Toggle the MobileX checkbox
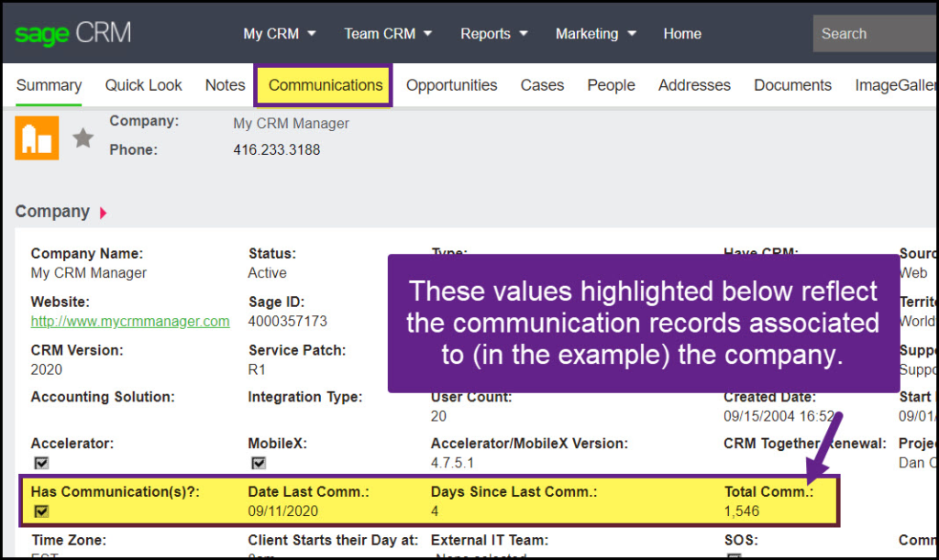Image resolution: width=939 pixels, height=560 pixels. (259, 464)
